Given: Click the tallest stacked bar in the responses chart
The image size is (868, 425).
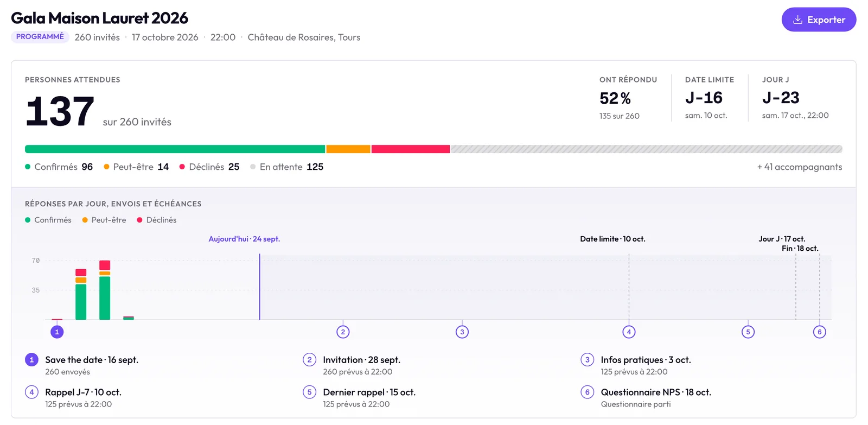Looking at the screenshot, I should (105, 290).
